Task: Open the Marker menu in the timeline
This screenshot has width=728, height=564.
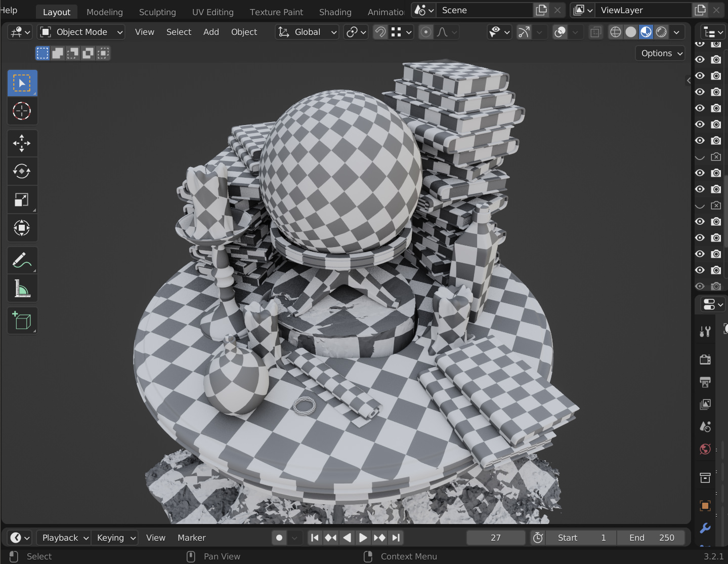Action: point(191,537)
